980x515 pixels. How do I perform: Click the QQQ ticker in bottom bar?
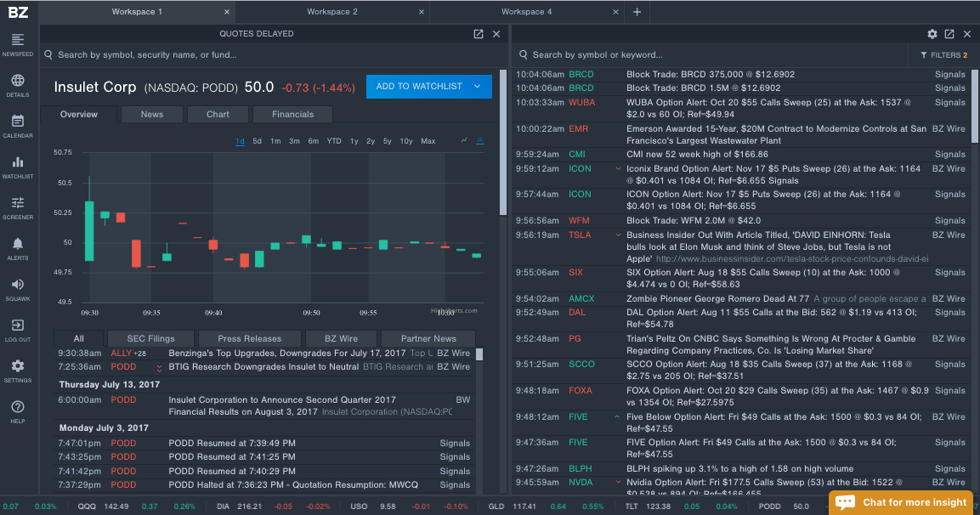tap(87, 507)
